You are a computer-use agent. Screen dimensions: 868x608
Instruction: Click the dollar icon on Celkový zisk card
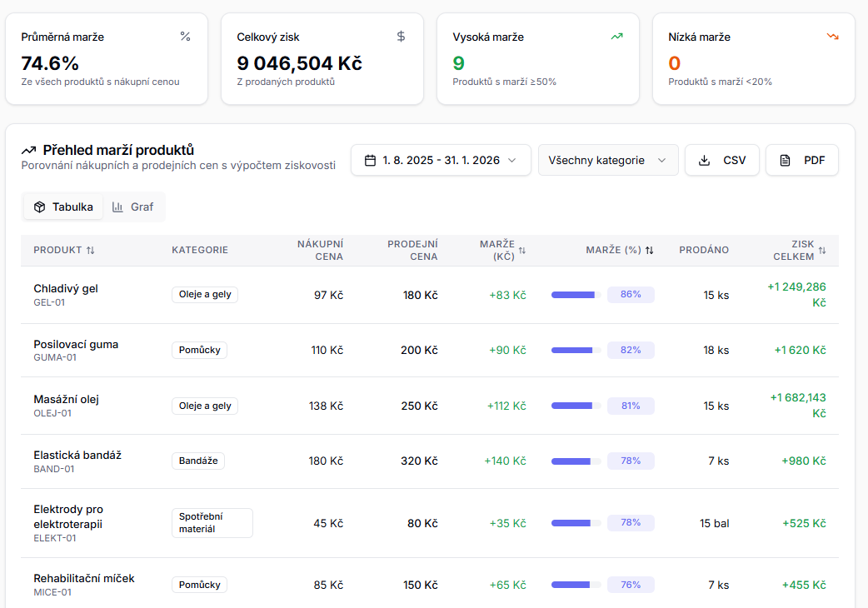pyautogui.click(x=401, y=37)
